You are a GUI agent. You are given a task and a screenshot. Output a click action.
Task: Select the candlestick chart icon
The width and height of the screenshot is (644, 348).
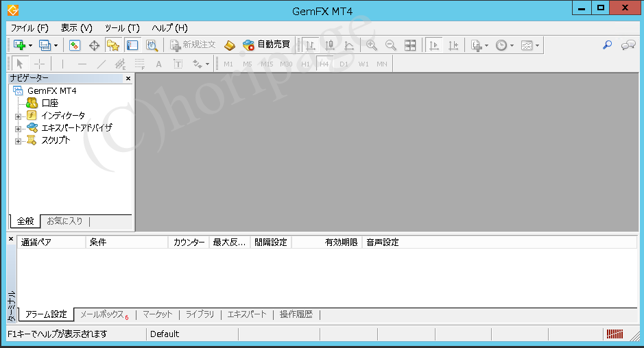pos(330,45)
